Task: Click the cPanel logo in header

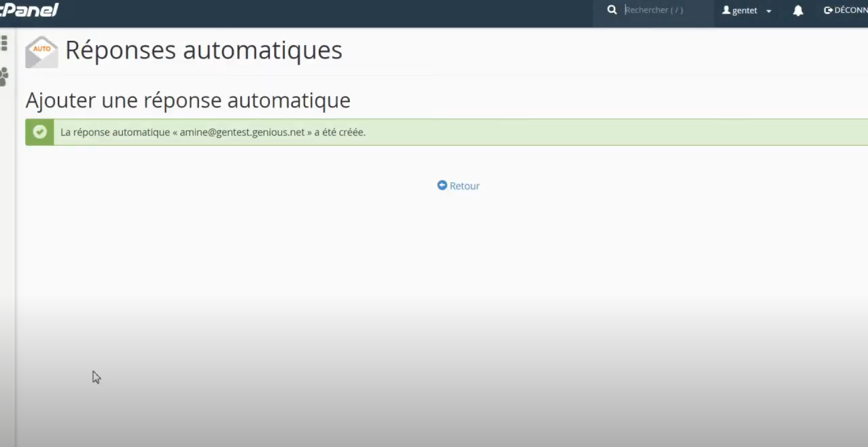Action: (x=29, y=10)
